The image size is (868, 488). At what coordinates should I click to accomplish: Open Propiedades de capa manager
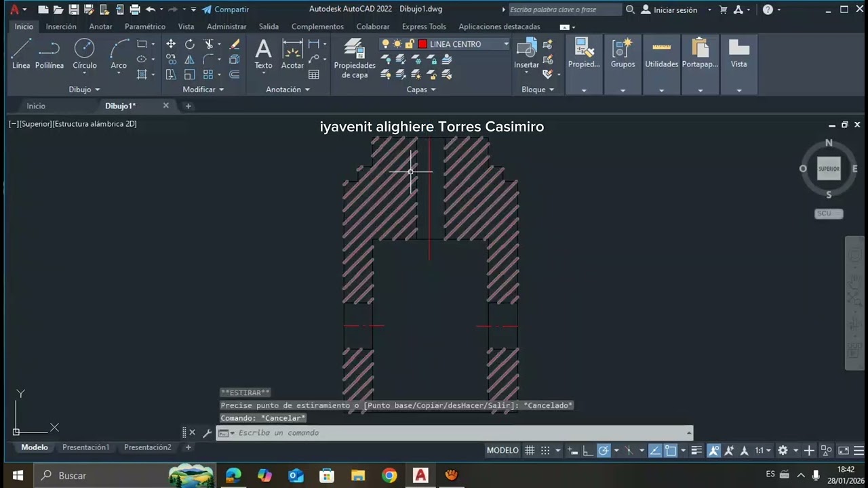(355, 58)
